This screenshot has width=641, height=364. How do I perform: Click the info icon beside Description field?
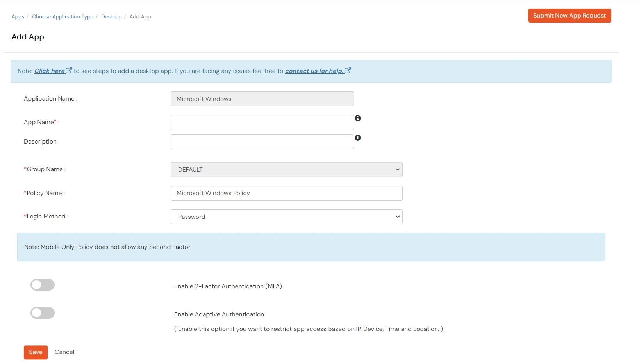click(358, 138)
